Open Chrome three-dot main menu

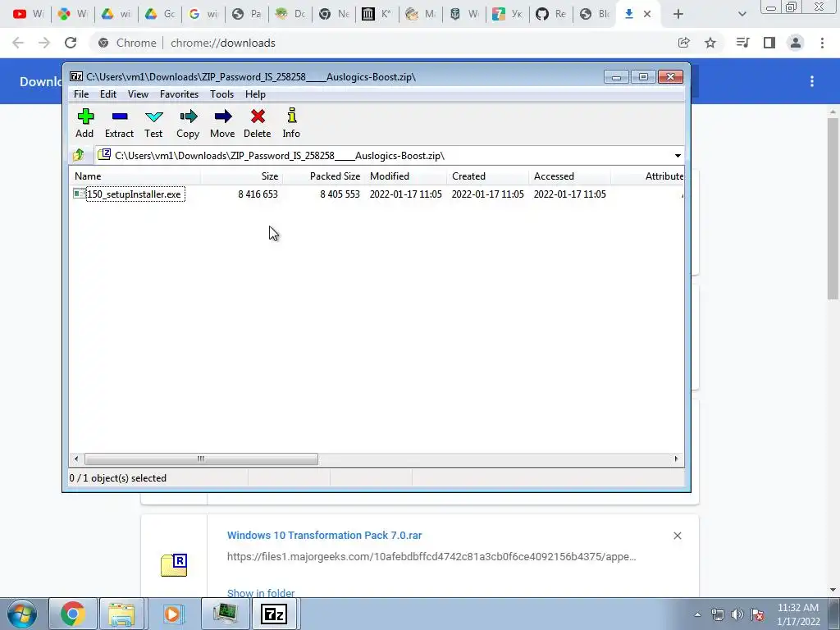pos(822,43)
